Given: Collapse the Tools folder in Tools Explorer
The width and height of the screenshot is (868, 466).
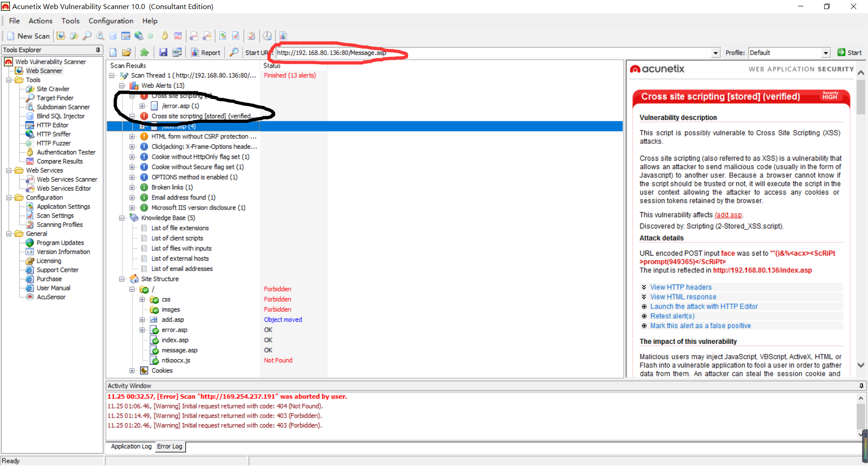Looking at the screenshot, I should [x=9, y=80].
